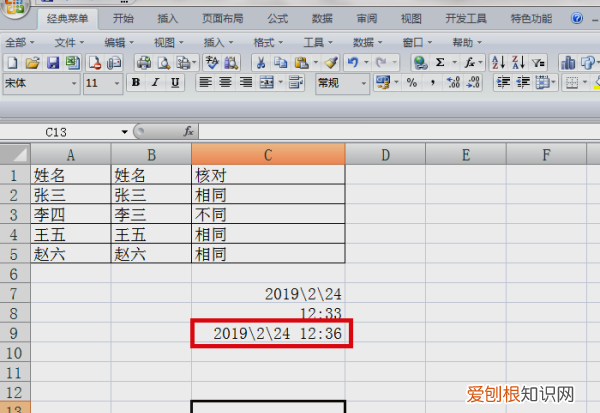Open the 常规 number format dropdown
This screenshot has height=413, width=600.
(x=363, y=83)
